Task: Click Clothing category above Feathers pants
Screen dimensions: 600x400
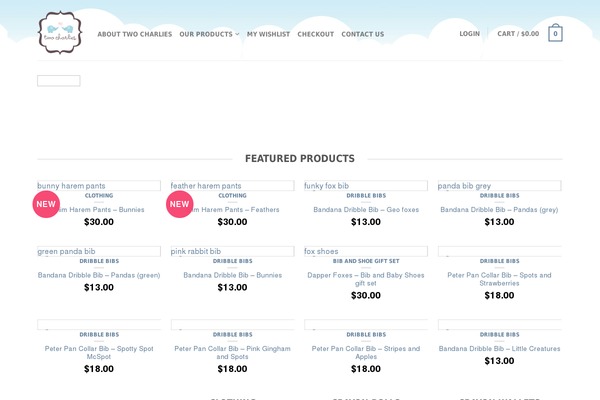Action: pos(232,196)
